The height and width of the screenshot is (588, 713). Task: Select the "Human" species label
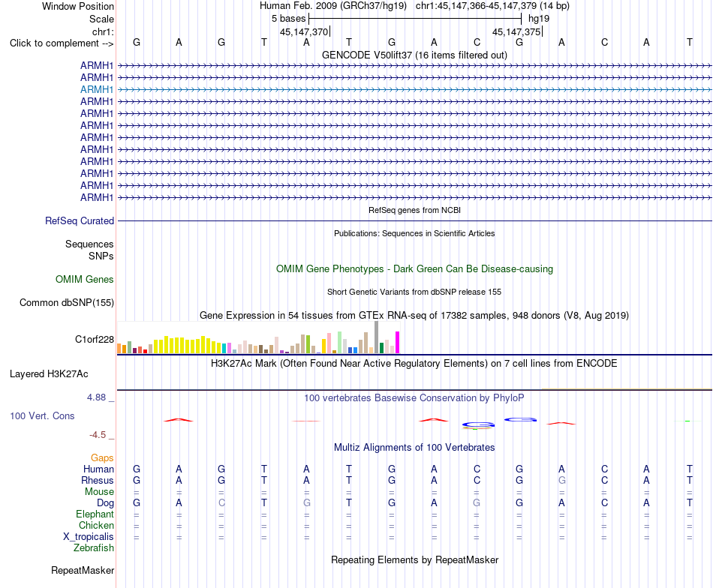click(x=98, y=469)
